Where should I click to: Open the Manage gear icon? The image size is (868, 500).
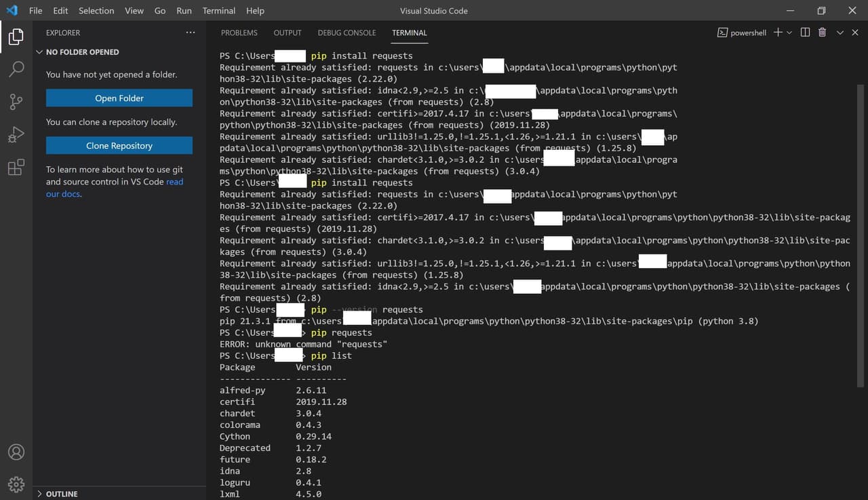(x=16, y=484)
